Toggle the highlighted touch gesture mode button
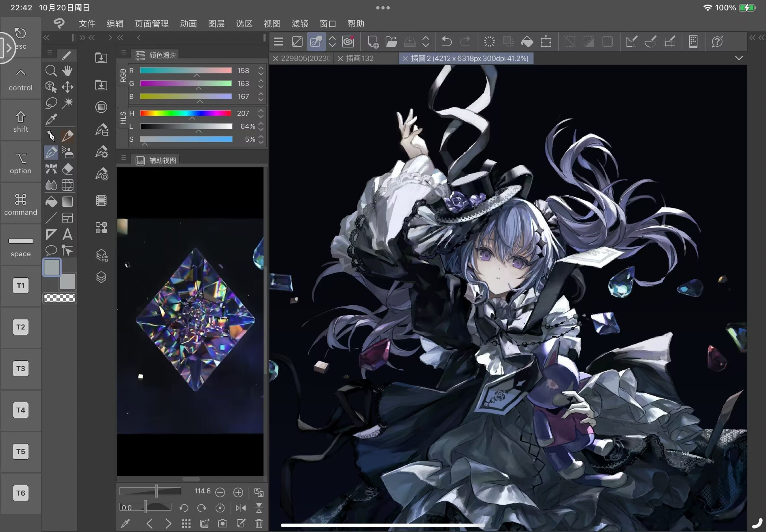The height and width of the screenshot is (532, 766). coord(316,41)
